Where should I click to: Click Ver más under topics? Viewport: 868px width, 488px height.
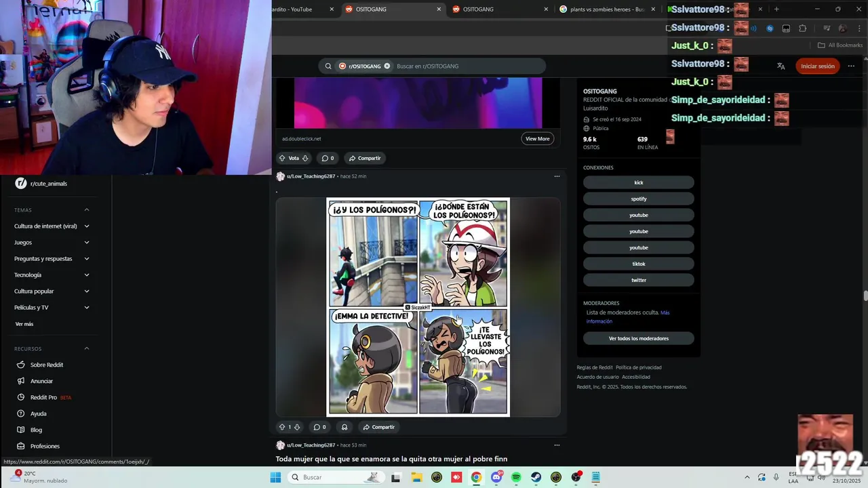tap(24, 324)
